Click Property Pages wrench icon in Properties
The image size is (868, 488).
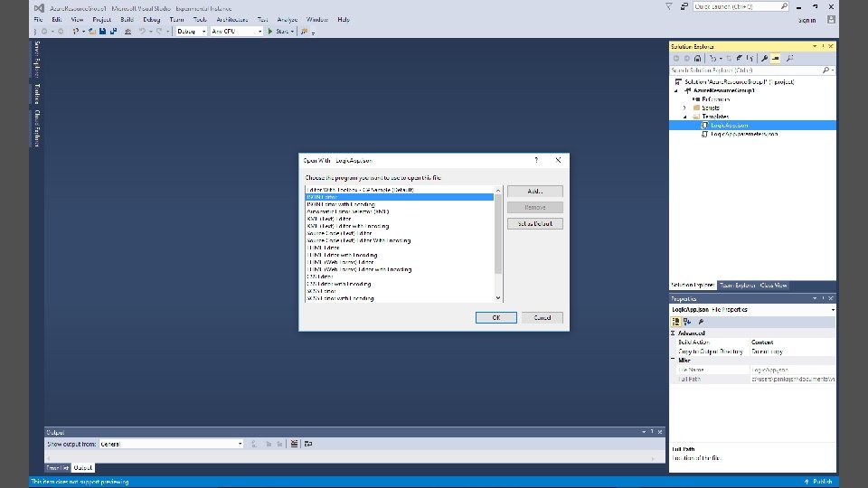click(x=701, y=322)
